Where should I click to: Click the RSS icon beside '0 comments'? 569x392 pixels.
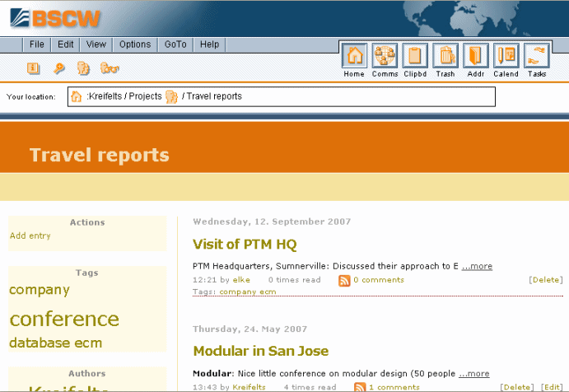pyautogui.click(x=345, y=280)
